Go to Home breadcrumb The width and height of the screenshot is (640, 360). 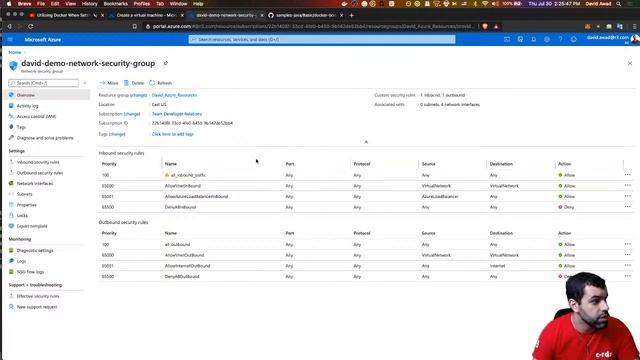pyautogui.click(x=15, y=52)
